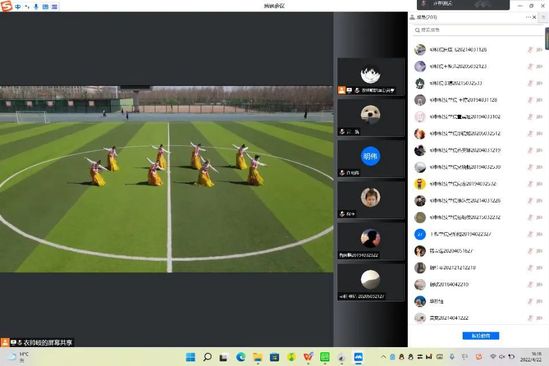Click the Tencent Meeting icon in the taskbar

[x=358, y=357]
